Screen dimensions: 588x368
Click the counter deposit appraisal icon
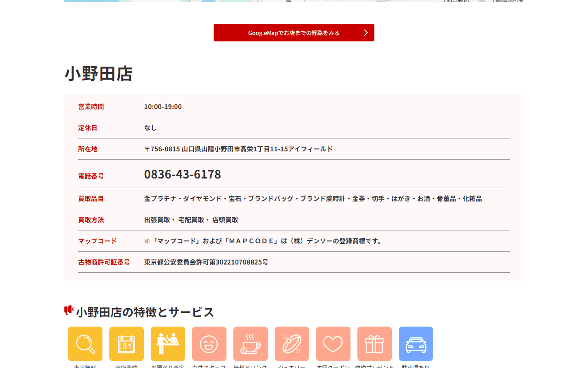[168, 344]
